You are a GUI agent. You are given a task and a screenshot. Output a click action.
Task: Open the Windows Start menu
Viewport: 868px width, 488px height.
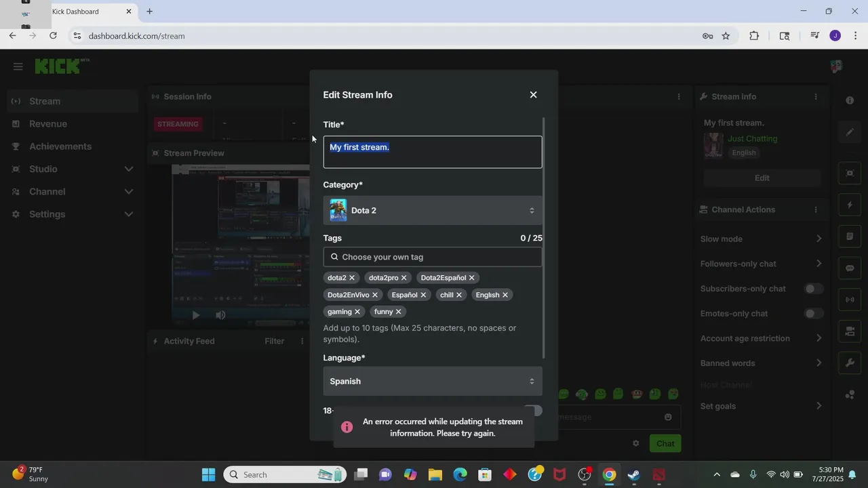pos(208,474)
